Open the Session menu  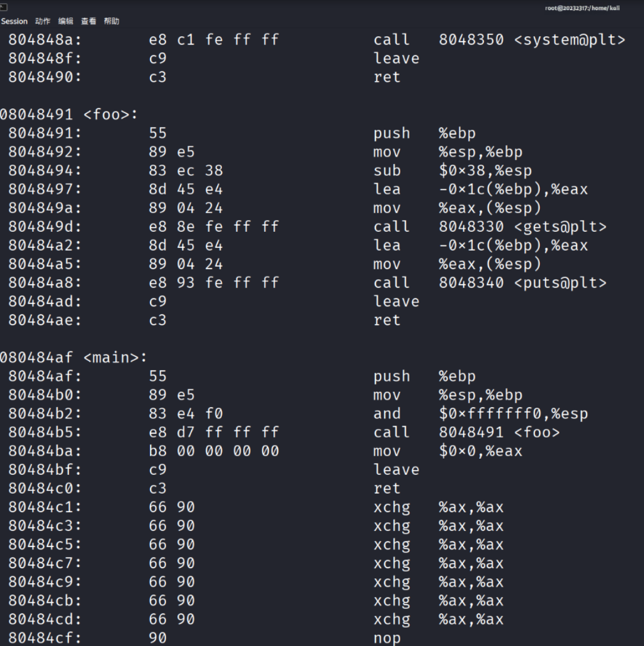[14, 21]
